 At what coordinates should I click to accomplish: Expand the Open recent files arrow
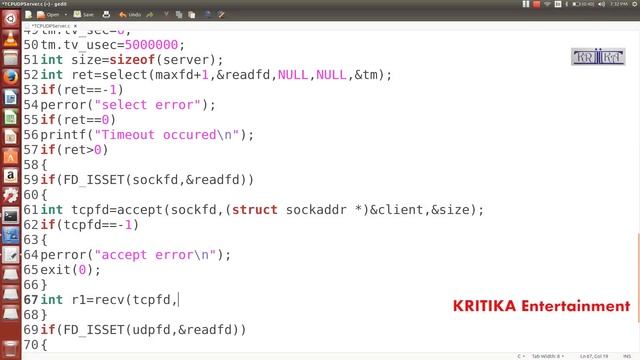click(66, 15)
